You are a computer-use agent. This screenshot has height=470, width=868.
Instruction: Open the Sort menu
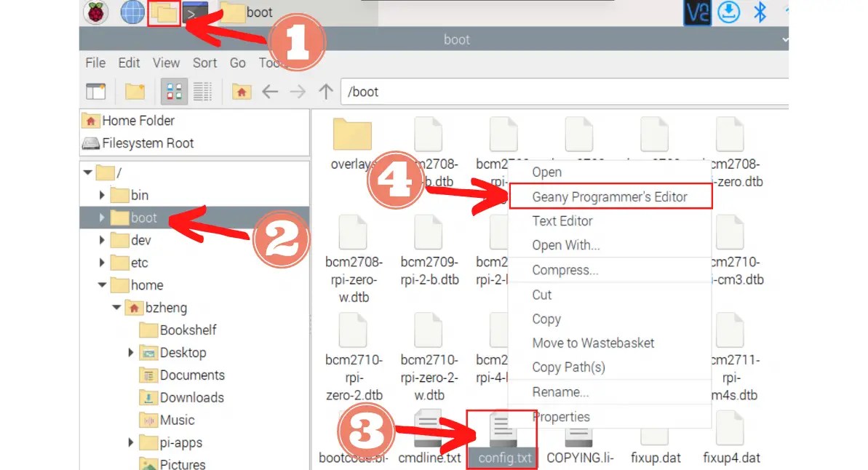[x=205, y=63]
